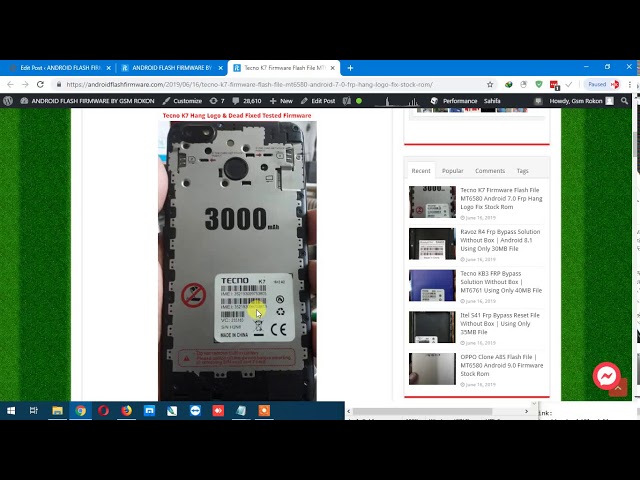640x480 pixels.
Task: Open the admin bar search icon
Action: click(x=624, y=101)
